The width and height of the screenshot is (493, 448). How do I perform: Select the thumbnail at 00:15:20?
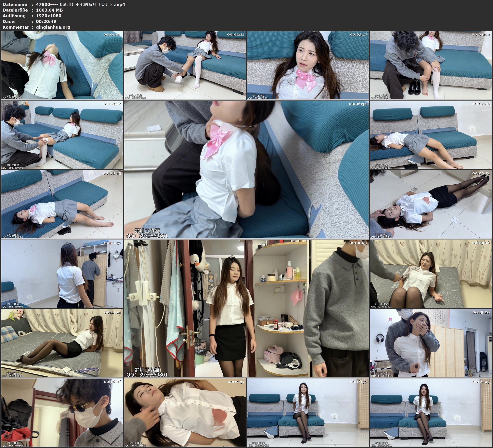431,343
